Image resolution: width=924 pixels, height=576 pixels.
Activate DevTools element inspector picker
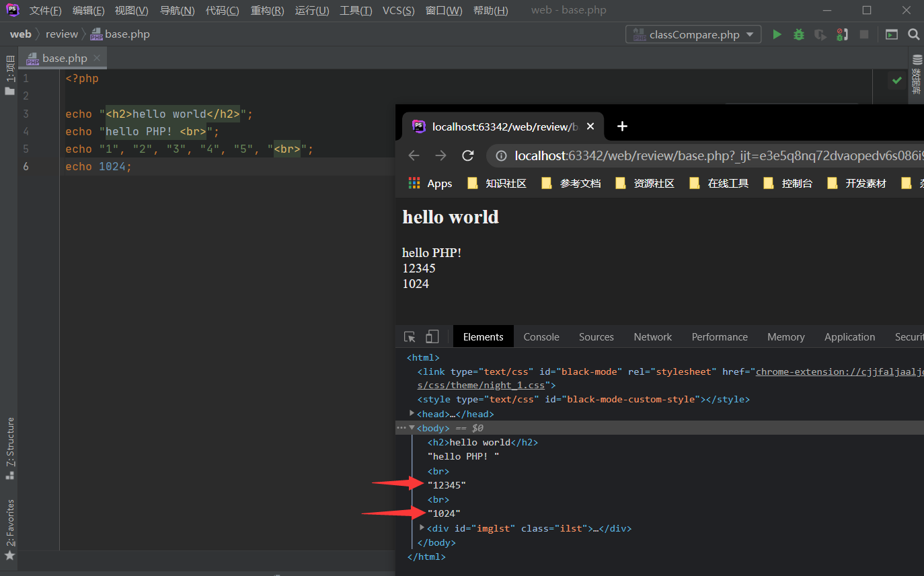pos(410,337)
